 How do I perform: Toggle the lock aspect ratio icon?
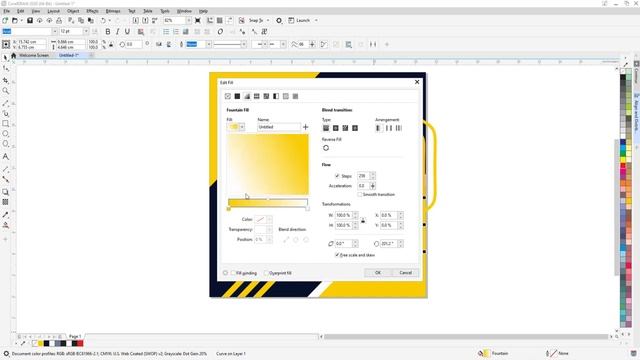pos(363,220)
